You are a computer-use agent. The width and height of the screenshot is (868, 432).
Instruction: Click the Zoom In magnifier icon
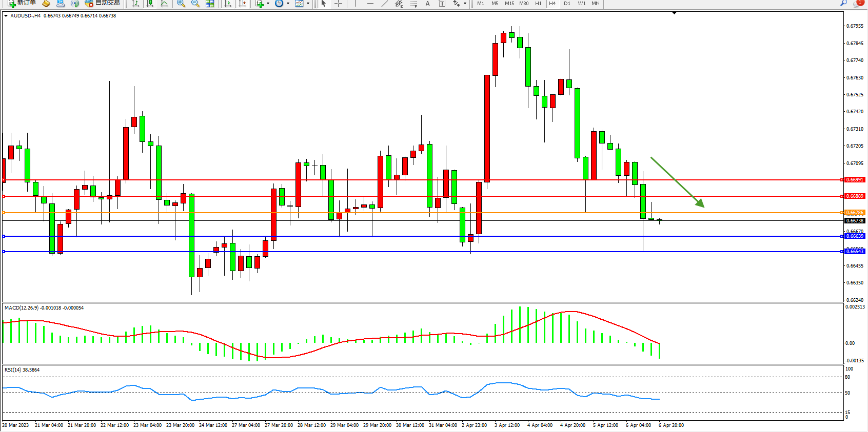pos(181,4)
